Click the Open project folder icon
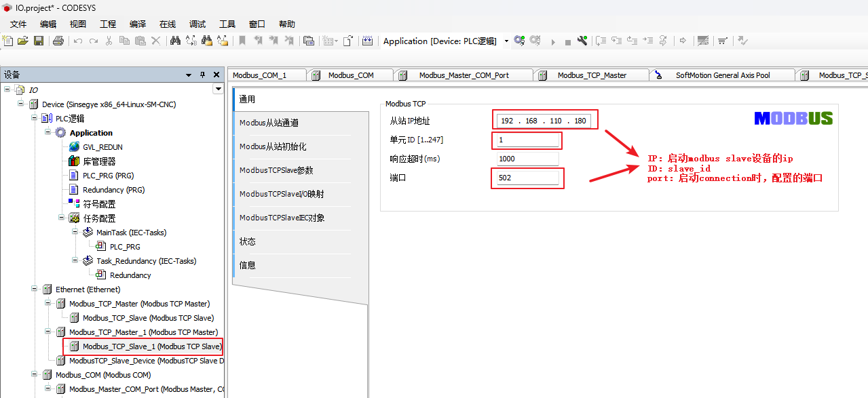868x398 pixels. pyautogui.click(x=23, y=41)
